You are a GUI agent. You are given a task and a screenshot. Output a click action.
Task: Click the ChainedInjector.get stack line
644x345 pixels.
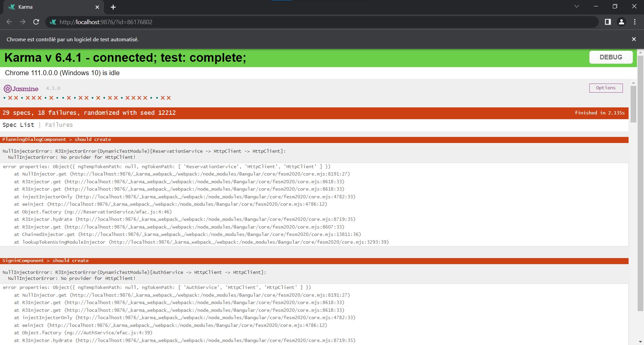[x=187, y=235]
